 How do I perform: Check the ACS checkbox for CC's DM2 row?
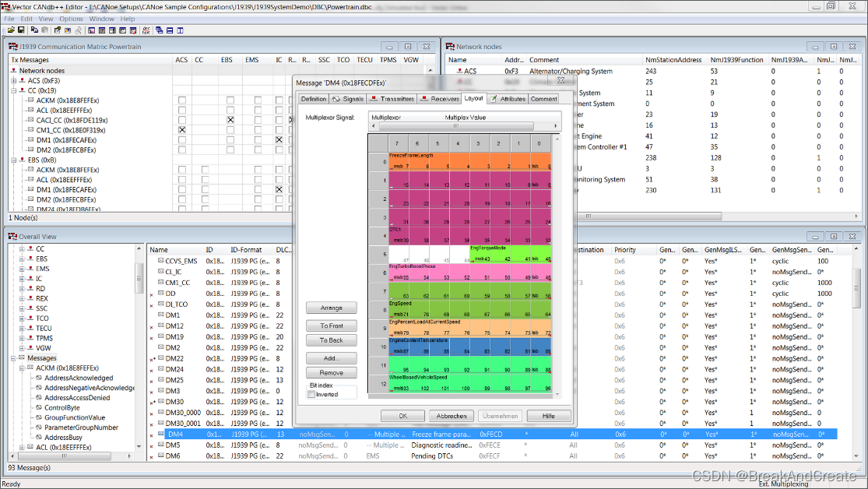pyautogui.click(x=181, y=150)
